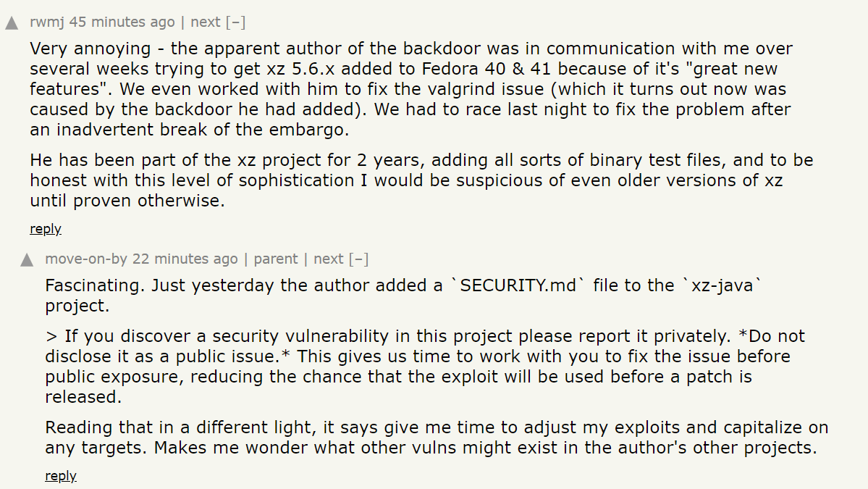Collapse rwmj's comment thread
Viewport: 868px width, 489px height.
point(236,22)
